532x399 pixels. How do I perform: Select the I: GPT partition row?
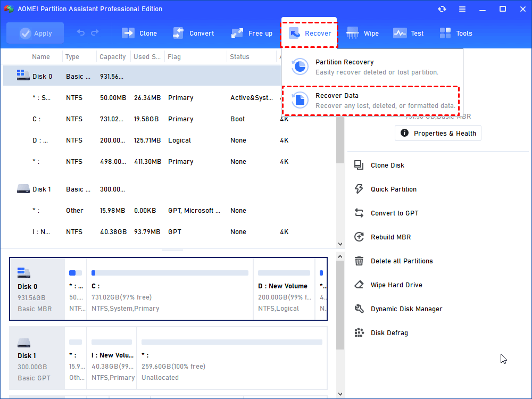[x=169, y=232]
